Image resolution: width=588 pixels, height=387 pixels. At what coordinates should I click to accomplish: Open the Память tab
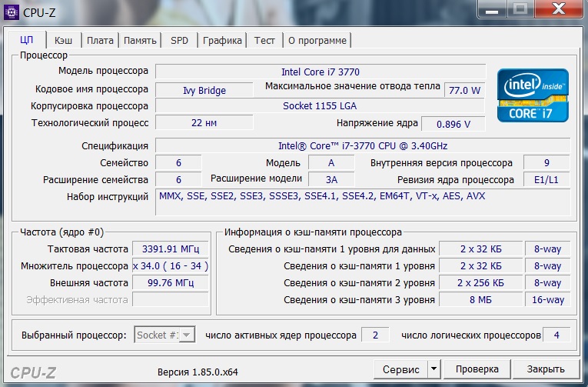click(140, 40)
